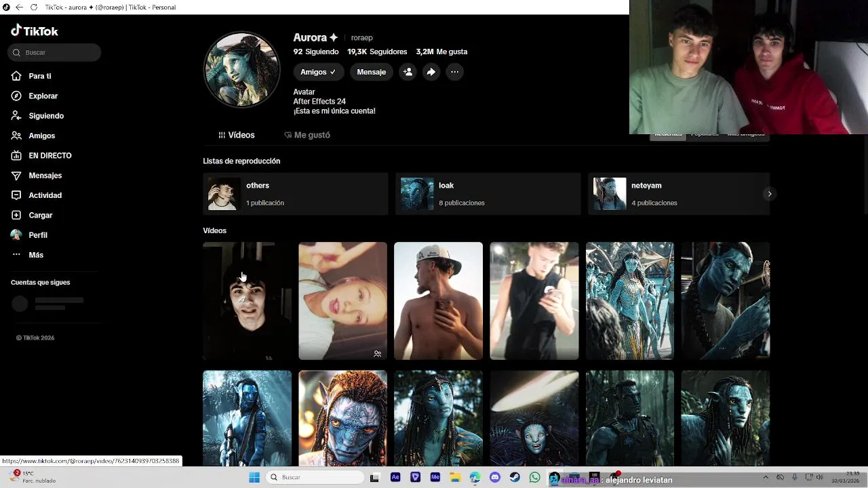Play the dark-haired guy first video

[247, 301]
